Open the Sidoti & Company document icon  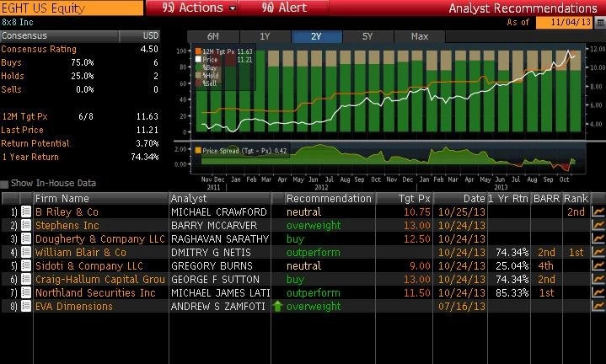coord(26,266)
